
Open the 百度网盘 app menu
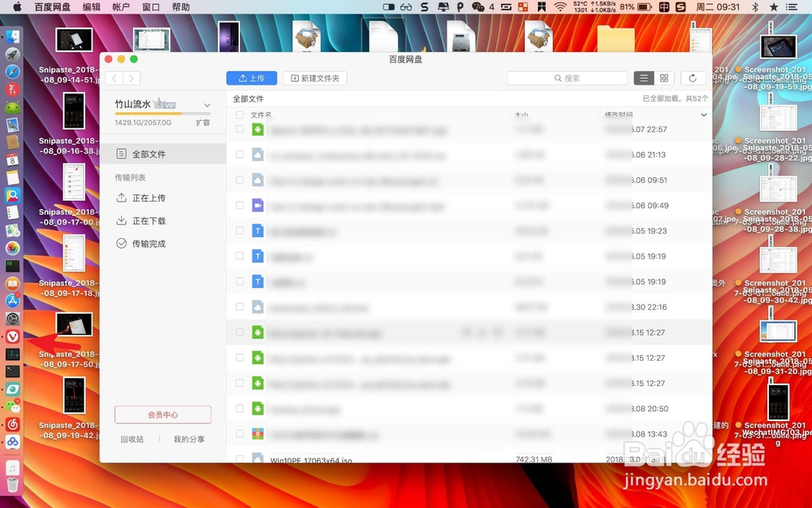[x=52, y=7]
